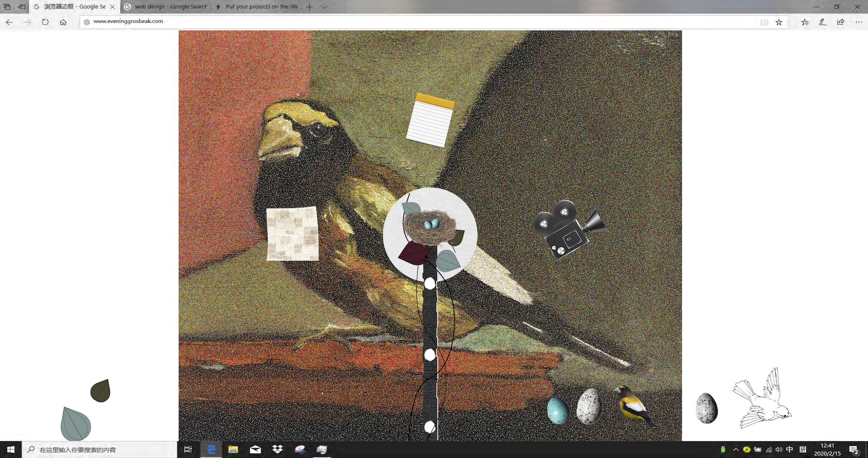Click the large teal leaf
Screen dimensions: 868x458
[75, 424]
